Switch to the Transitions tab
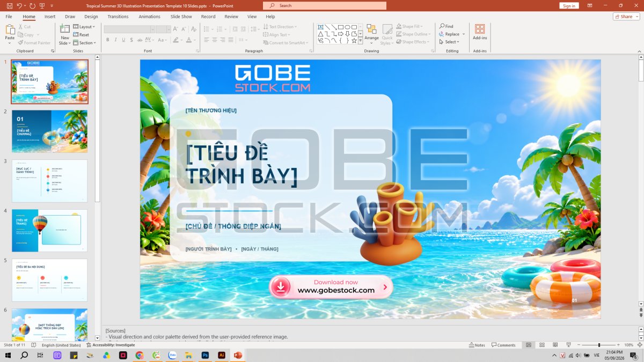 118,17
